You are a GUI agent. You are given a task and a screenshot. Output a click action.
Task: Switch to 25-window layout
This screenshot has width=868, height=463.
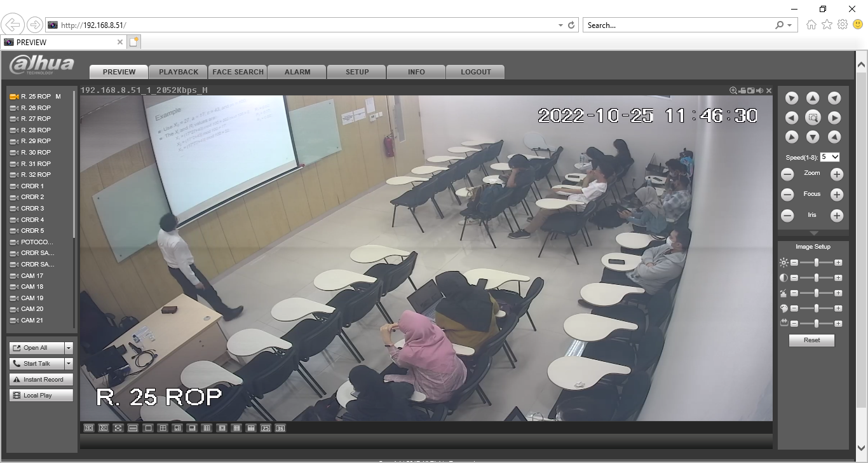[x=266, y=428]
